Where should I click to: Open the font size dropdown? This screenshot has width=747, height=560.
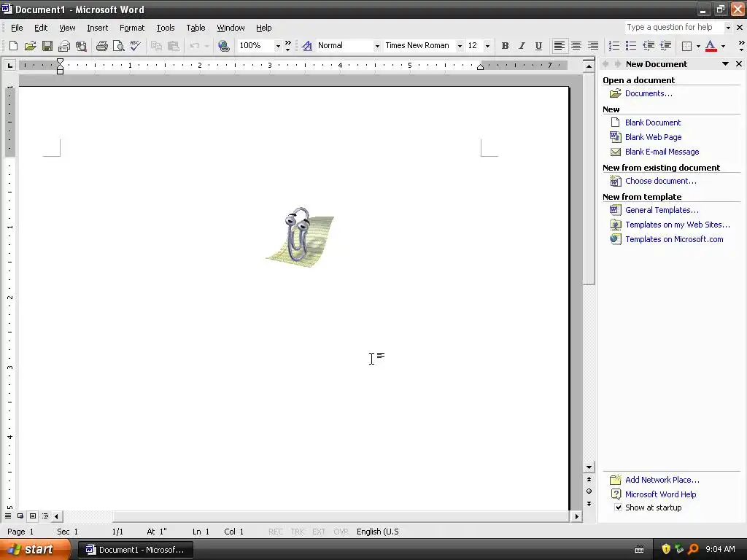pos(487,46)
